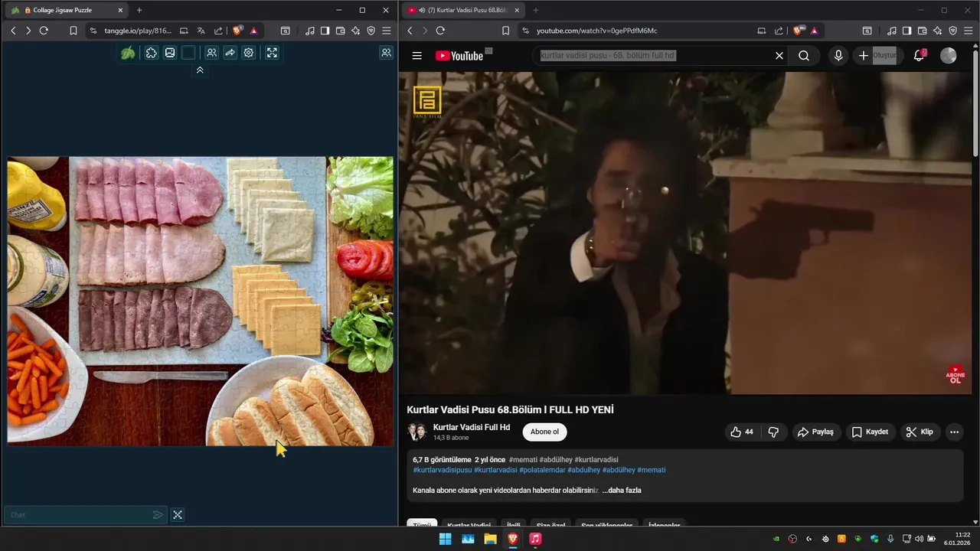The height and width of the screenshot is (551, 980).
Task: Open Brave wallet in Tanggle window
Action: click(340, 31)
